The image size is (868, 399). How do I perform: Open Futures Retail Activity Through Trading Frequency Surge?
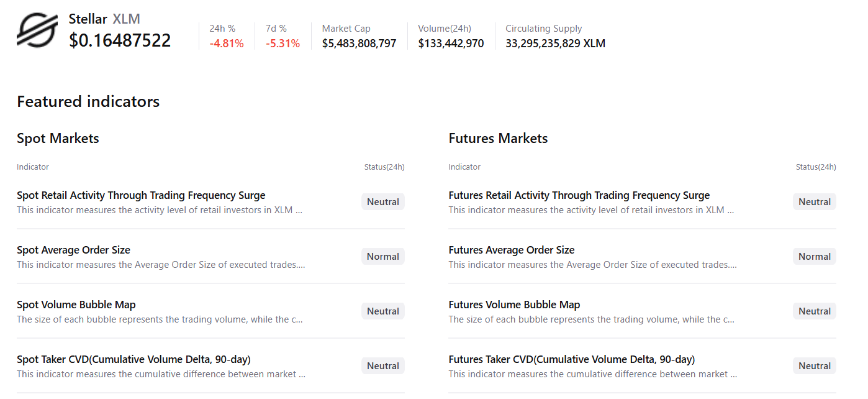pyautogui.click(x=579, y=196)
